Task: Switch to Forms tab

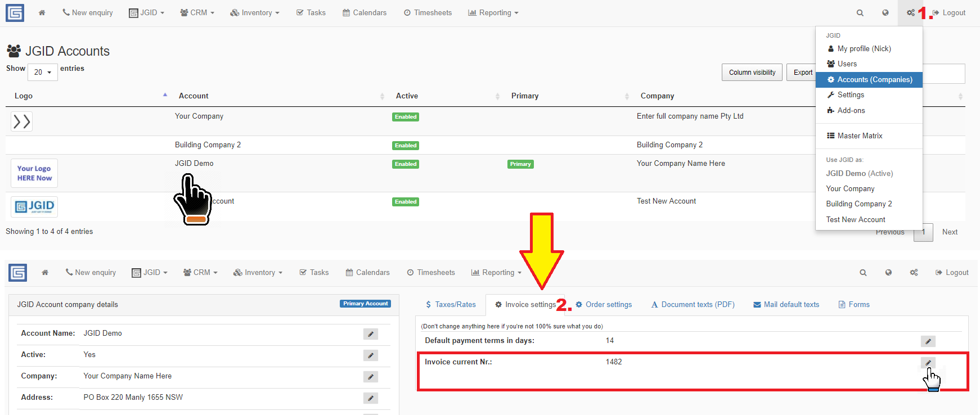Action: pyautogui.click(x=854, y=305)
